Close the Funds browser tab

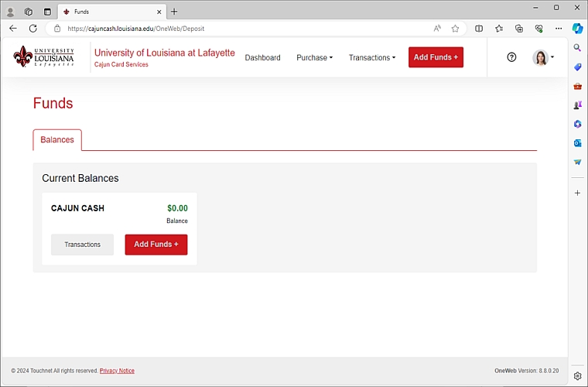(x=159, y=12)
